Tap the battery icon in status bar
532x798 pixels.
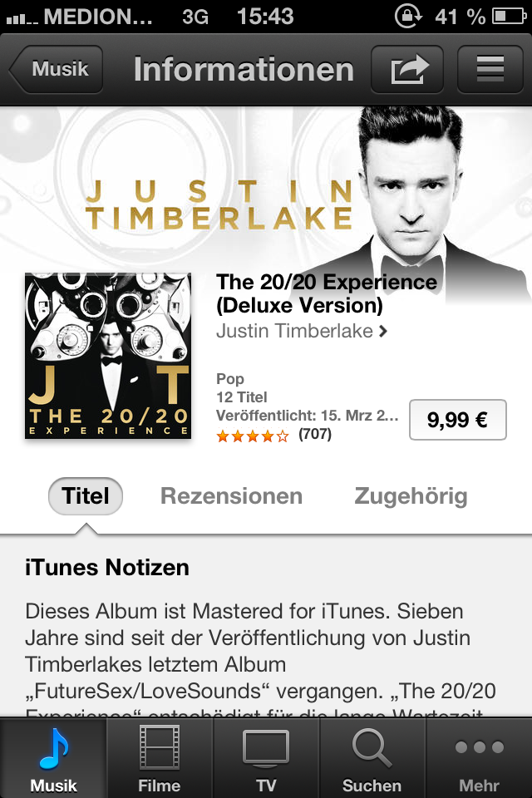(x=509, y=17)
